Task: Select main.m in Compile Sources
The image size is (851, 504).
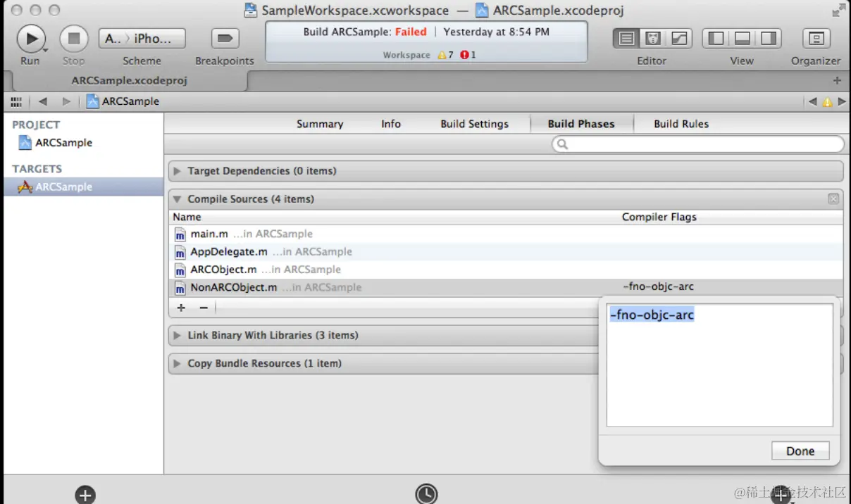Action: coord(506,234)
